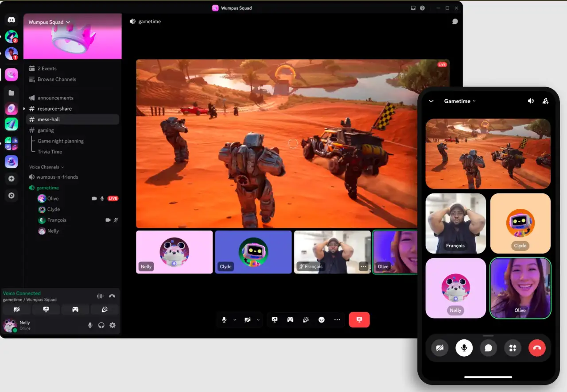
Task: Select the Wumpus Squad crown server icon
Action: coord(12,74)
